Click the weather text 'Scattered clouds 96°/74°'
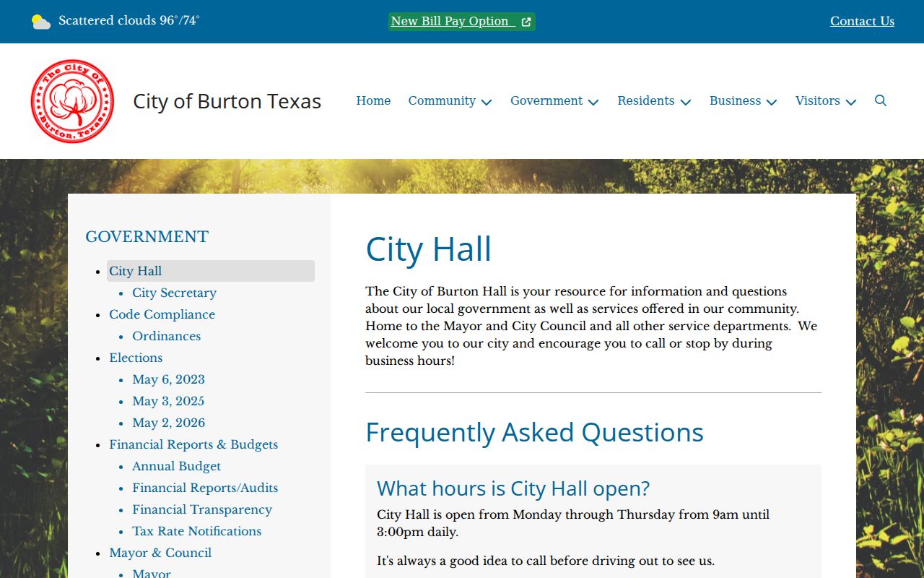 tap(129, 20)
